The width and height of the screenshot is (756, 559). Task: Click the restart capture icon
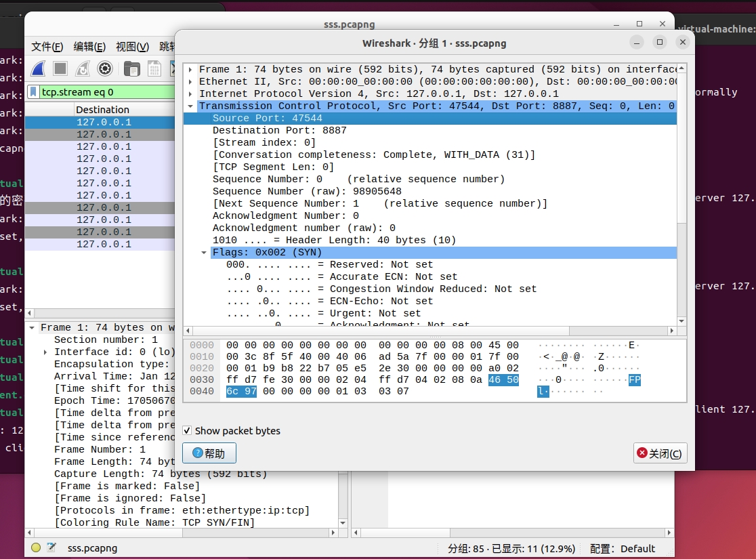point(83,69)
